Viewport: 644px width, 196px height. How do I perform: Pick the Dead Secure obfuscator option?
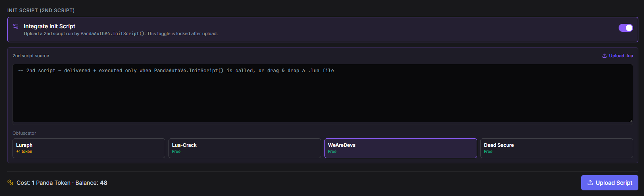557,148
